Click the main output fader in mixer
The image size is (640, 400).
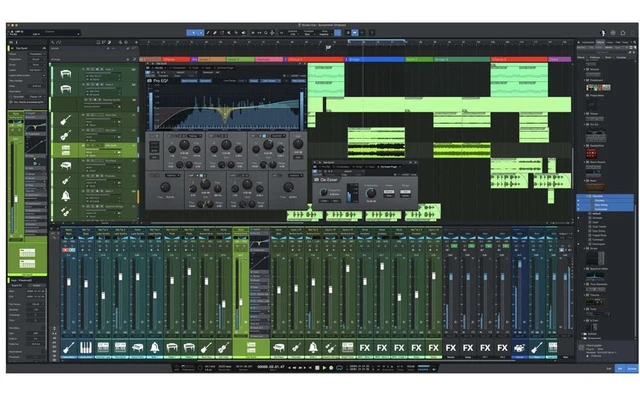tap(566, 277)
